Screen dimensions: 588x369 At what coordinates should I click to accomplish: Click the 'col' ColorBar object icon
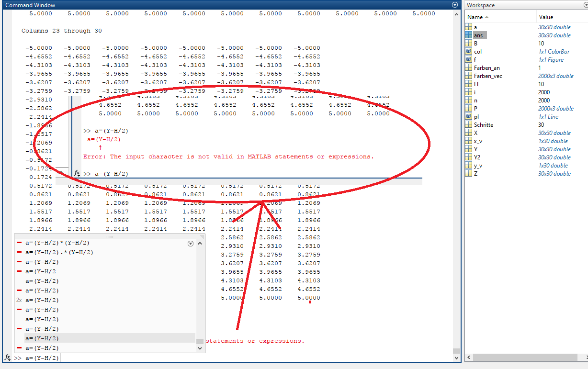(x=469, y=52)
